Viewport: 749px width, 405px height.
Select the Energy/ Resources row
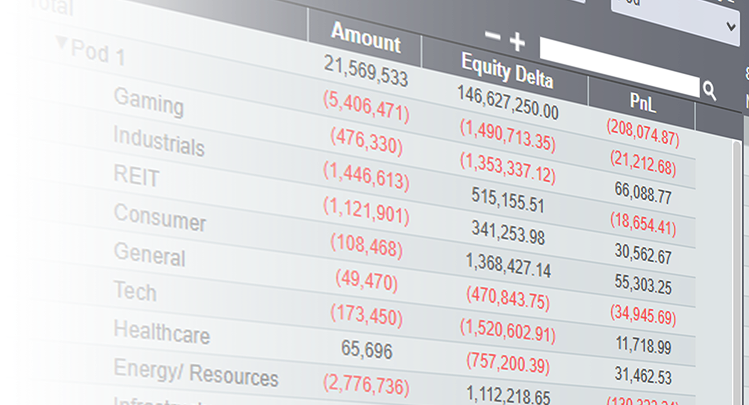pyautogui.click(x=196, y=371)
